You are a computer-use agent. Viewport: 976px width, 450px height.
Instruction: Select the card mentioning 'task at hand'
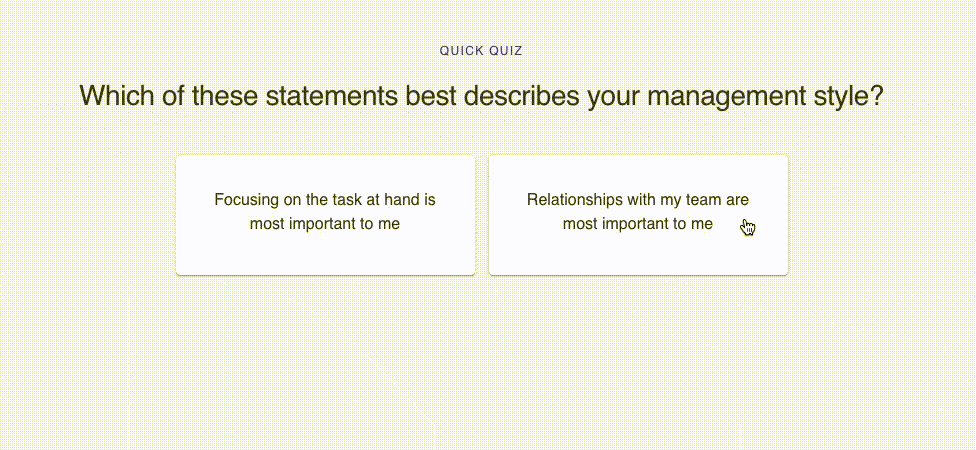(326, 215)
